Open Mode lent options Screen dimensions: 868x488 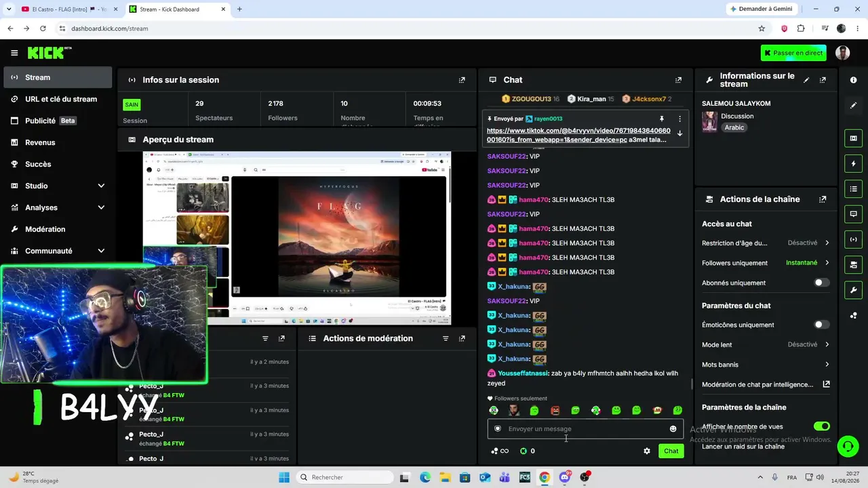(766, 344)
